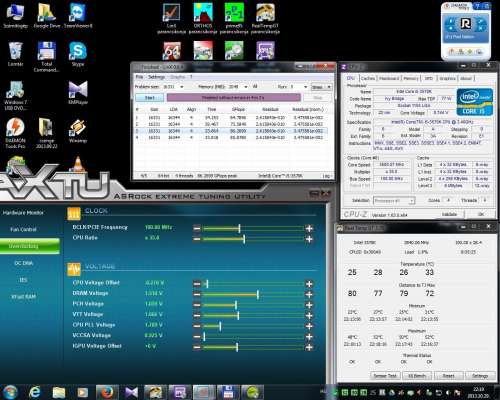This screenshot has height=400, width=500.
Task: Open the rightmost toolbar dropdown in LinX
Action: (x=321, y=87)
